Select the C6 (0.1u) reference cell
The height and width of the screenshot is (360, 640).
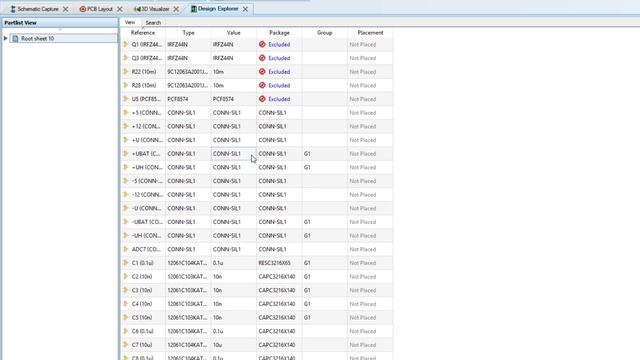click(x=142, y=331)
